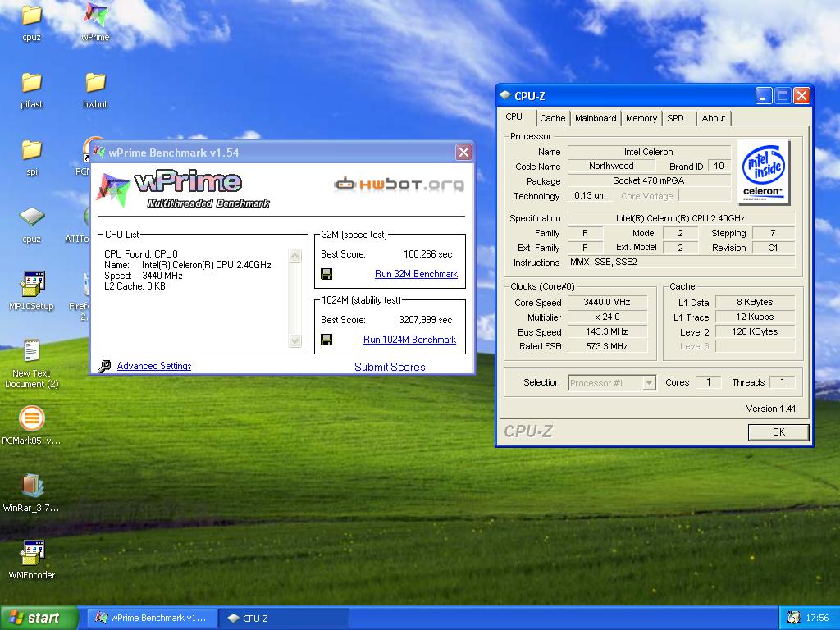Click the Advanced Settings wrench icon
Viewport: 840px width, 630px height.
pyautogui.click(x=104, y=366)
